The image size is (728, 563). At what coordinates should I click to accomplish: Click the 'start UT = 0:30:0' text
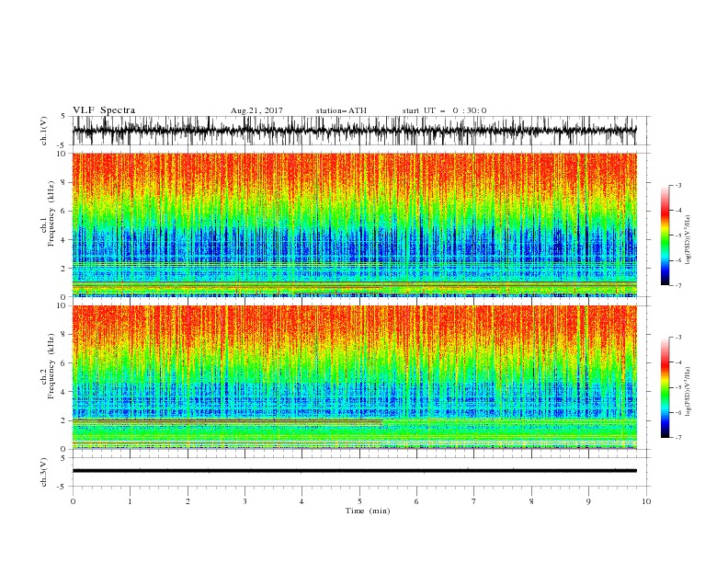[x=444, y=110]
